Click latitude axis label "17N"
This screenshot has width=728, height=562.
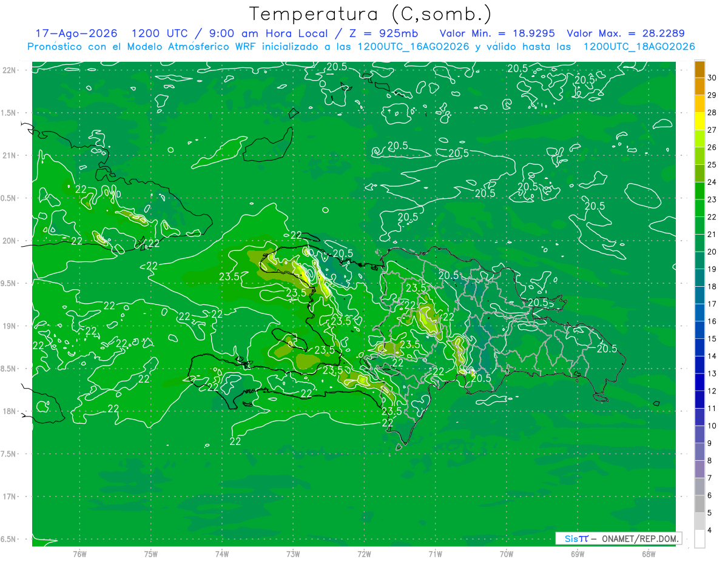coord(10,497)
